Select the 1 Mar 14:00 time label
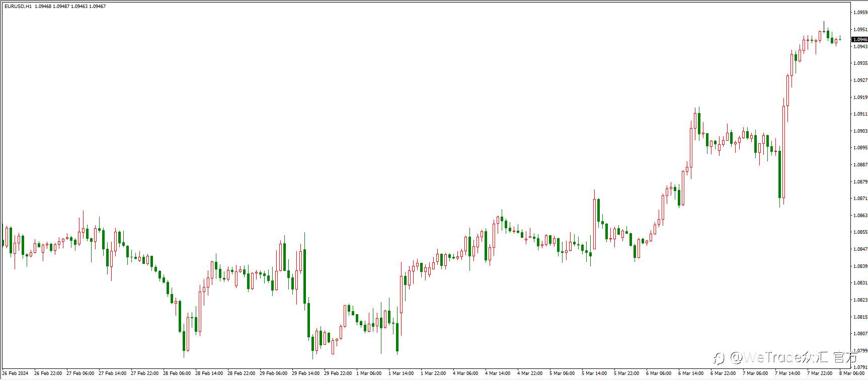The height and width of the screenshot is (380, 868). coord(401,373)
